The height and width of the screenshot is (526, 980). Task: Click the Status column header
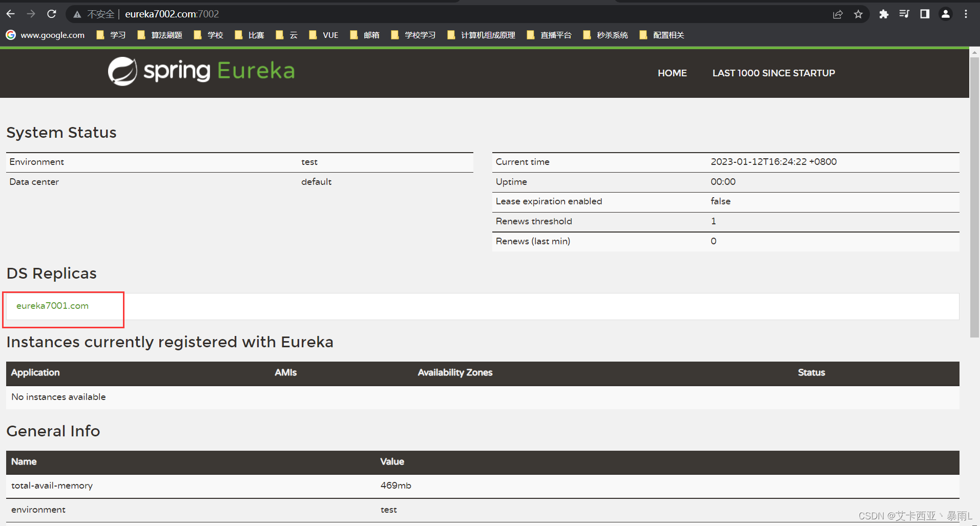(x=811, y=372)
